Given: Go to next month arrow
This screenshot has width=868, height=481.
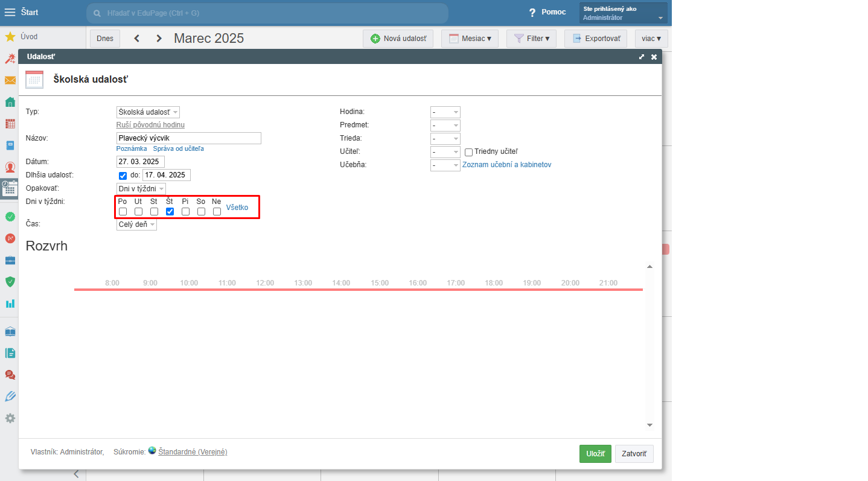Looking at the screenshot, I should [x=159, y=39].
